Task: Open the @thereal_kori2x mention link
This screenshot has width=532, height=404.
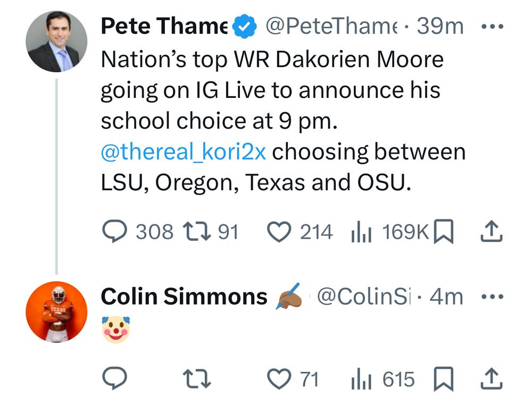Action: point(183,153)
